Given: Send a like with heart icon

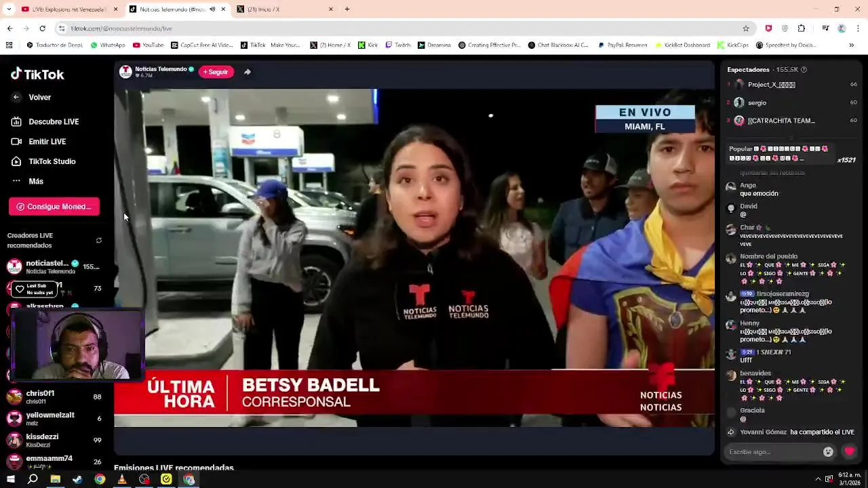Looking at the screenshot, I should 849,451.
